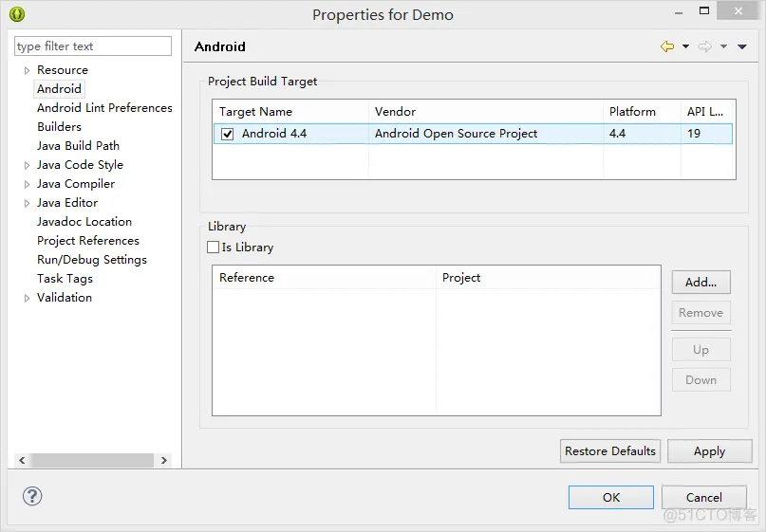Screen dimensions: 766x532
Task: Click the Eclipse ADT icon in title bar
Action: (17, 14)
